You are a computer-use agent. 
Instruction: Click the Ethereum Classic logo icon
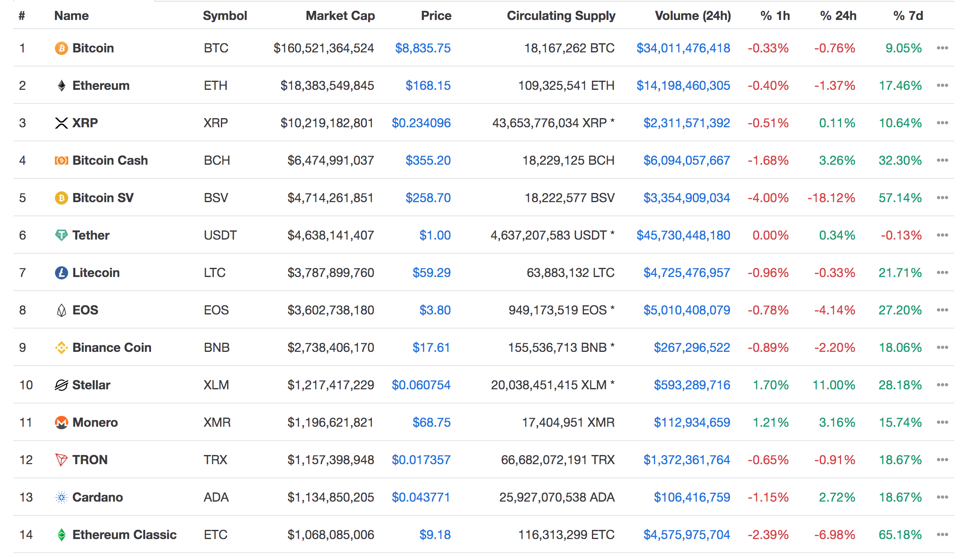(62, 535)
